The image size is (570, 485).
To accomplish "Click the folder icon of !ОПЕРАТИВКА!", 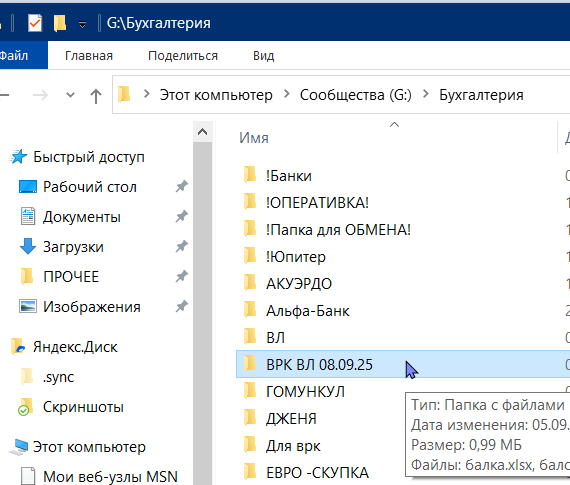I will coord(250,201).
